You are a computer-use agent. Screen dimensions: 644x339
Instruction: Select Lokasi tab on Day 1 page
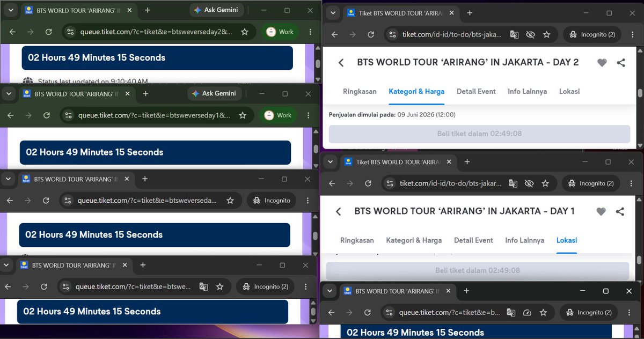567,240
